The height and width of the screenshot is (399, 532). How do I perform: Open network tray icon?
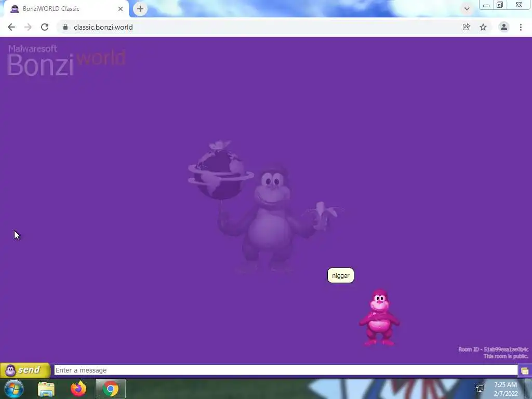(x=480, y=389)
